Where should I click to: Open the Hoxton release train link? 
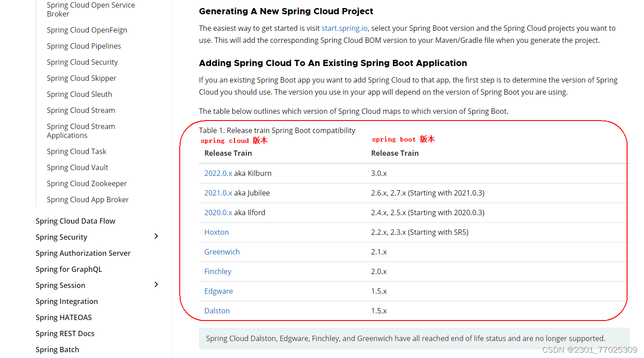point(216,232)
